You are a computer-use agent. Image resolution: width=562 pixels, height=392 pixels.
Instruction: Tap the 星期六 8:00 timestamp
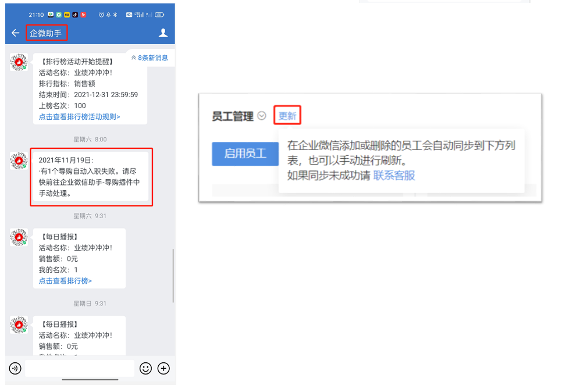[x=90, y=140]
